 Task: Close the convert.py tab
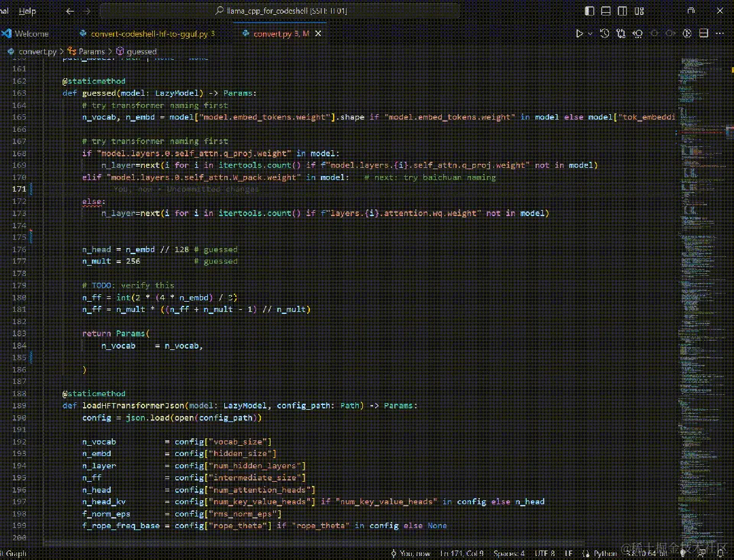coord(318,34)
